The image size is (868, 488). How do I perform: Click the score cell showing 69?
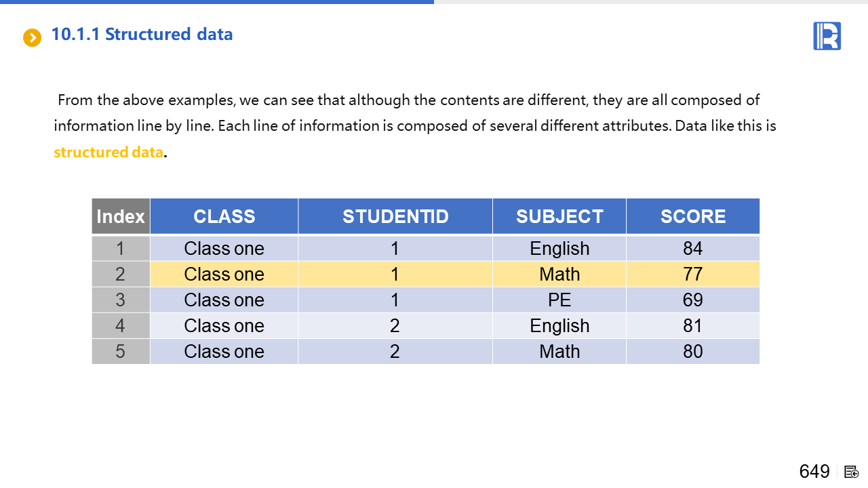click(x=693, y=300)
